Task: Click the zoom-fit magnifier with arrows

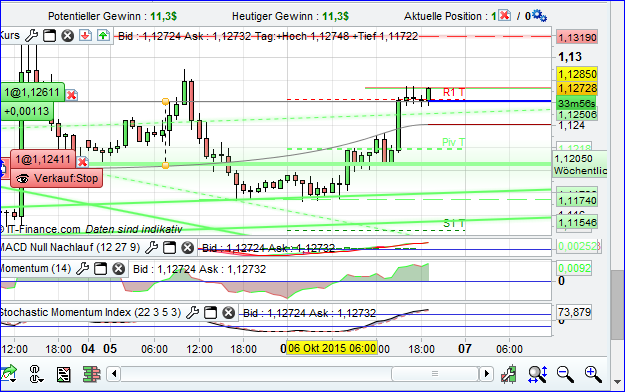Action: pos(538,374)
